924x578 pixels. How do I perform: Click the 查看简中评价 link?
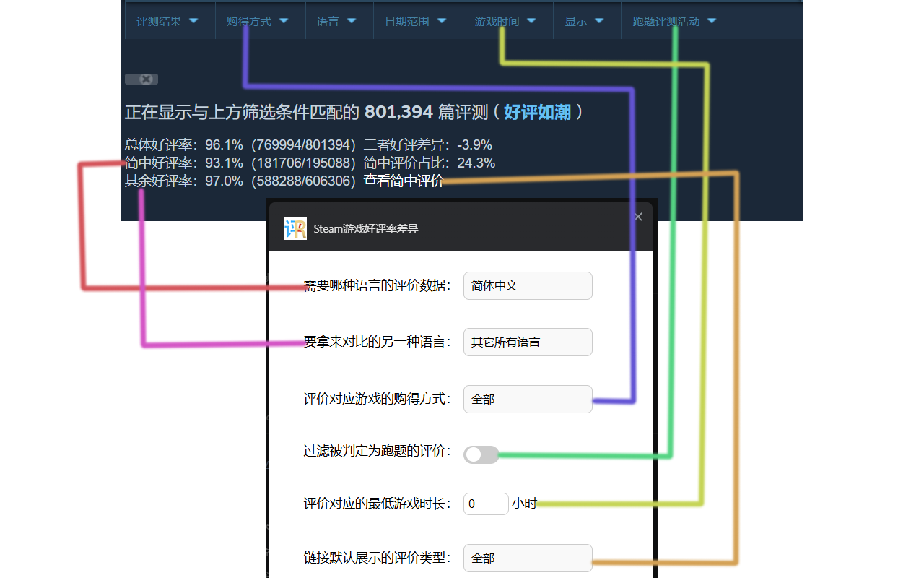(x=402, y=181)
